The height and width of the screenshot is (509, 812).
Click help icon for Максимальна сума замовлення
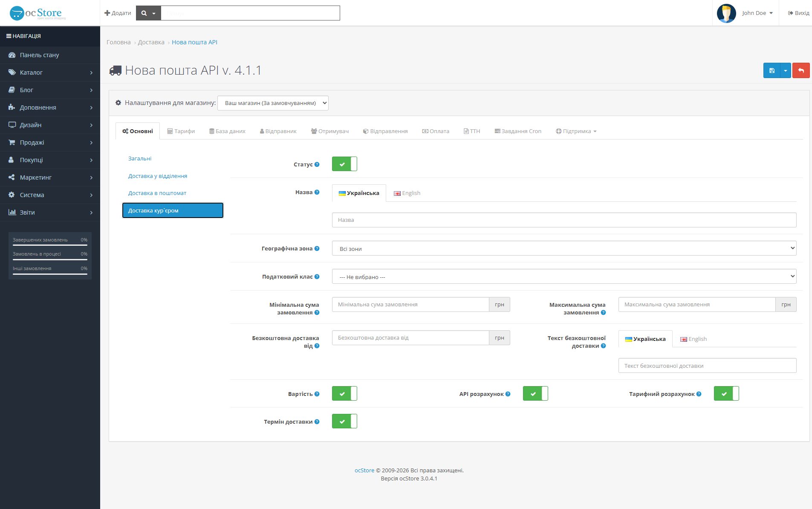pyautogui.click(x=603, y=312)
